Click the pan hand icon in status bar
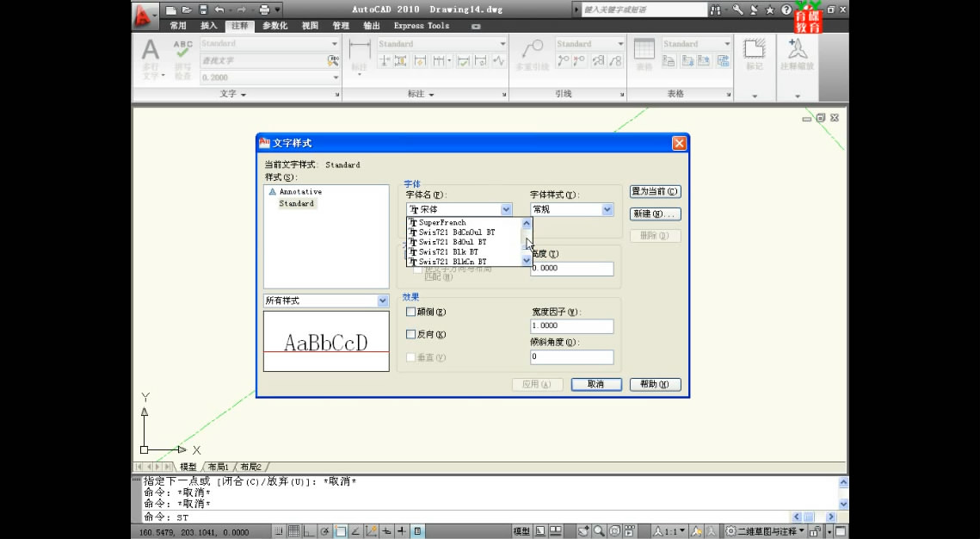Viewport: 980px width, 539px height. pyautogui.click(x=583, y=531)
